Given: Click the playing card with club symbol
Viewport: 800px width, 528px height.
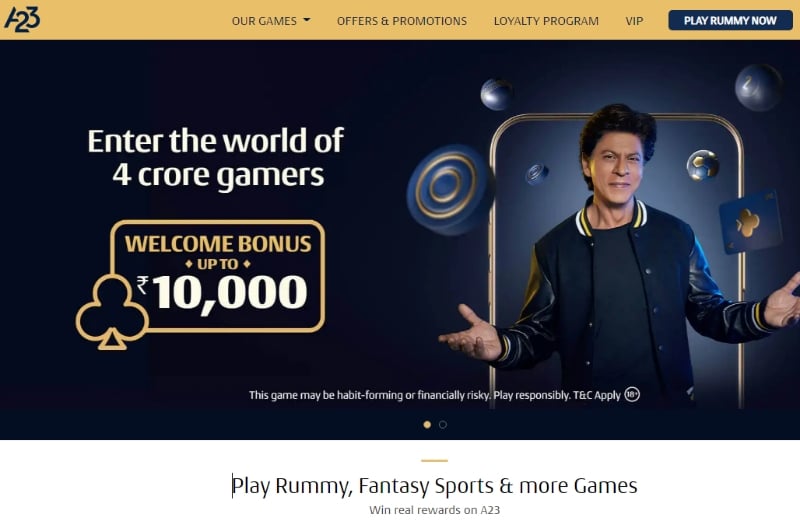Looking at the screenshot, I should 751,222.
